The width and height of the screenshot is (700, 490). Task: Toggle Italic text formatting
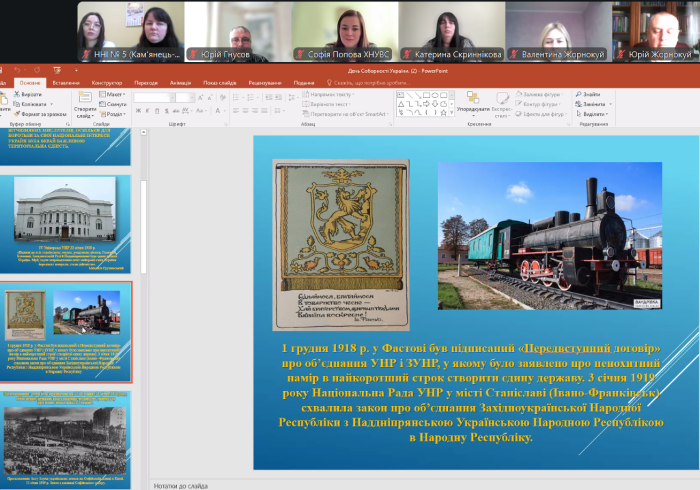(x=146, y=110)
